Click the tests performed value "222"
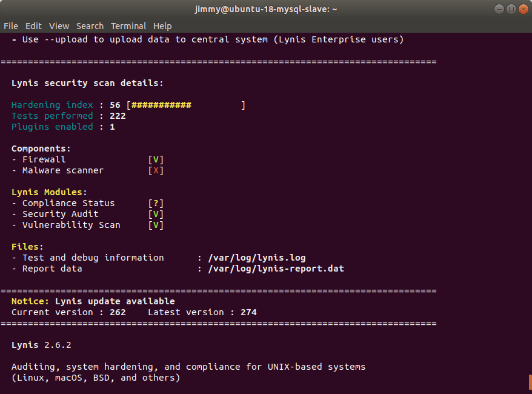Image resolution: width=532 pixels, height=394 pixels. pos(118,116)
